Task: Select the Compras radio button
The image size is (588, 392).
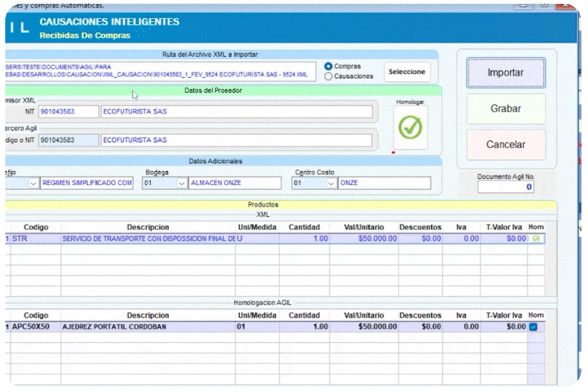Action: [329, 67]
